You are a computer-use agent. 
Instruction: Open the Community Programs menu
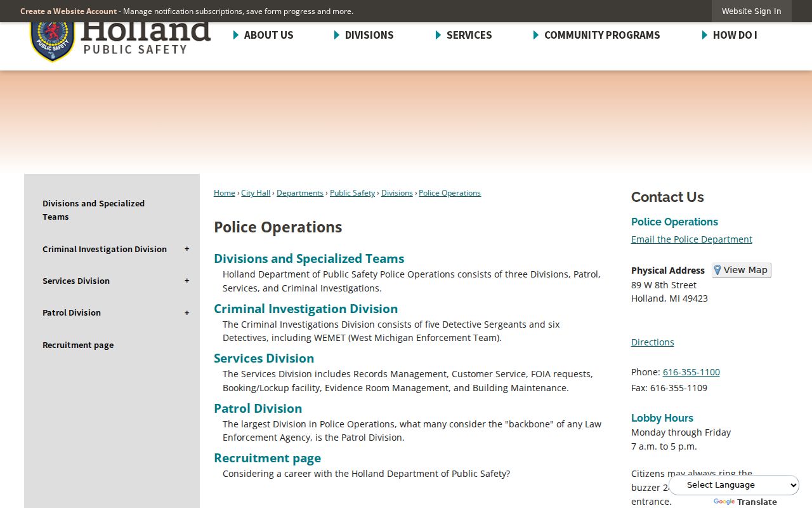click(596, 35)
